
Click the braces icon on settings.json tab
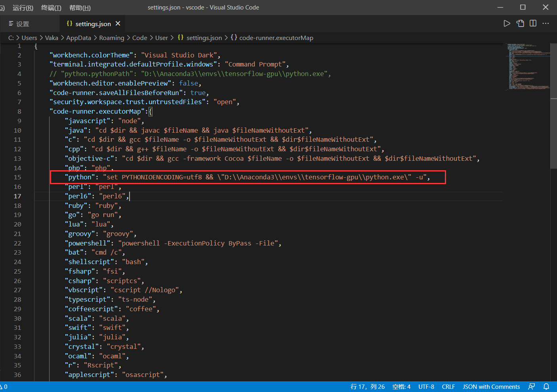coord(69,24)
